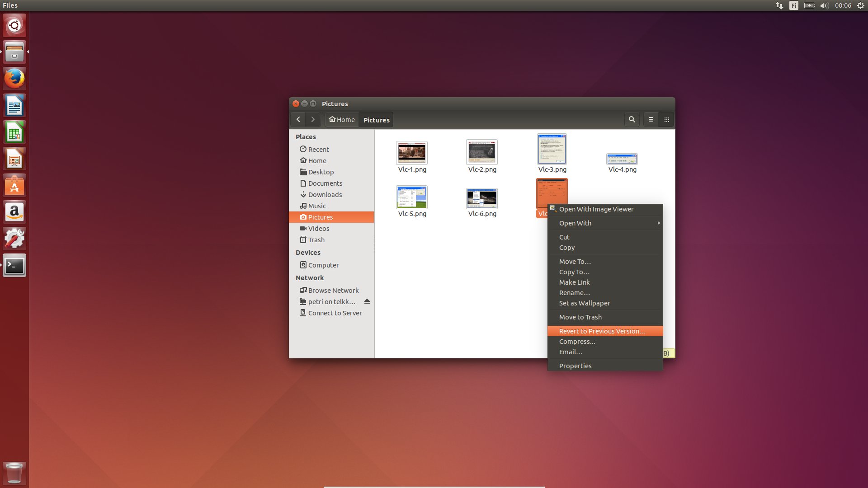Open the Terminal launcher icon
Image resolution: width=868 pixels, height=488 pixels.
pyautogui.click(x=14, y=266)
